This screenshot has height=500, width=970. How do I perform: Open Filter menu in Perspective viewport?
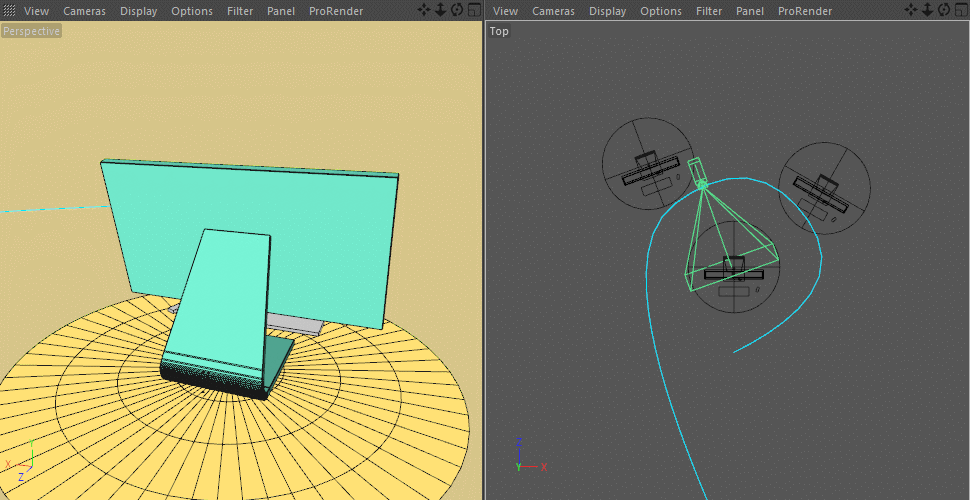point(240,11)
